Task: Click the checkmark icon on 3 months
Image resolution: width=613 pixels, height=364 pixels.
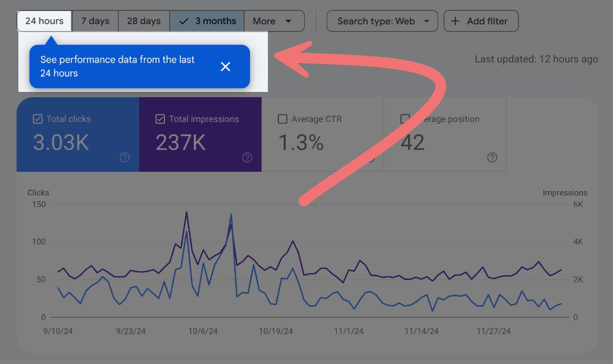Action: coord(184,22)
